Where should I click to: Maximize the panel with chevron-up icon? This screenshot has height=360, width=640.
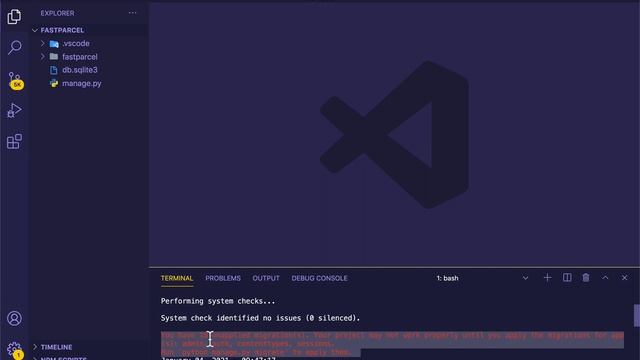tap(605, 278)
